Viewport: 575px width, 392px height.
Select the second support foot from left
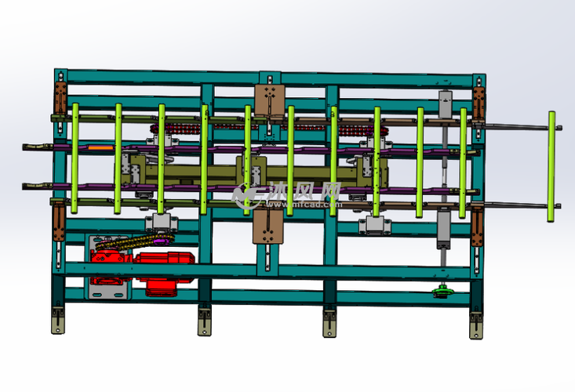tap(204, 321)
